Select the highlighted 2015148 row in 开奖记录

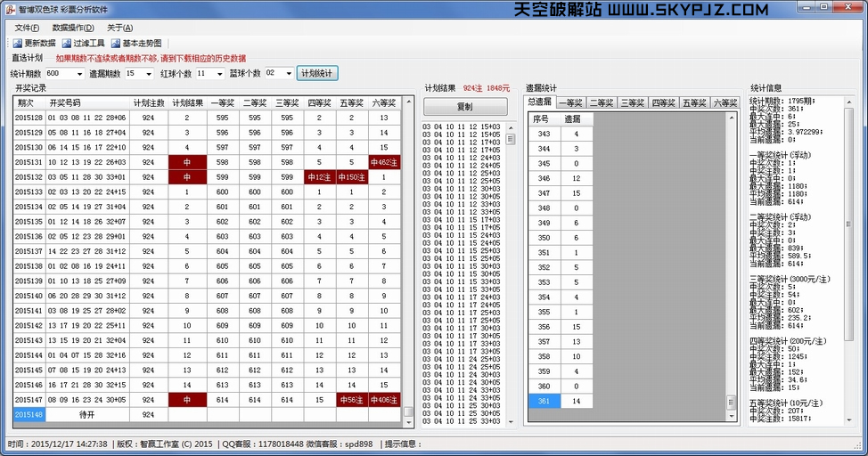29,414
